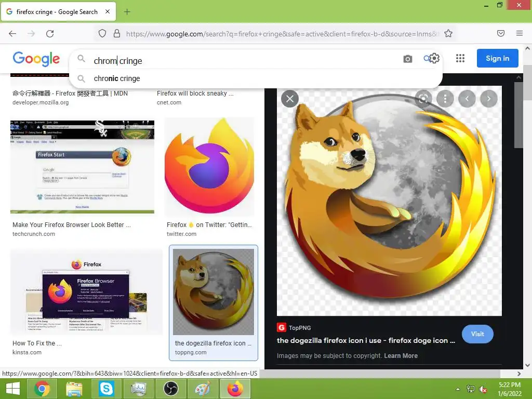The width and height of the screenshot is (532, 399).
Task: Bookmark this page with the star
Action: 448,33
